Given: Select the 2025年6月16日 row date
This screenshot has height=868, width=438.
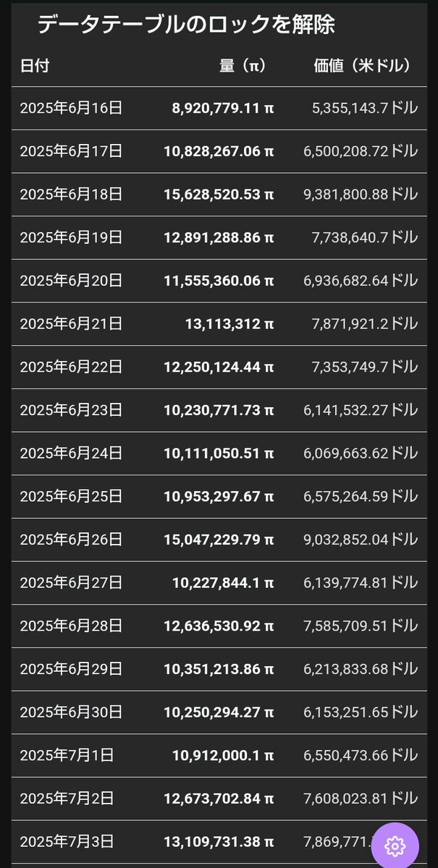Looking at the screenshot, I should pos(71,109).
